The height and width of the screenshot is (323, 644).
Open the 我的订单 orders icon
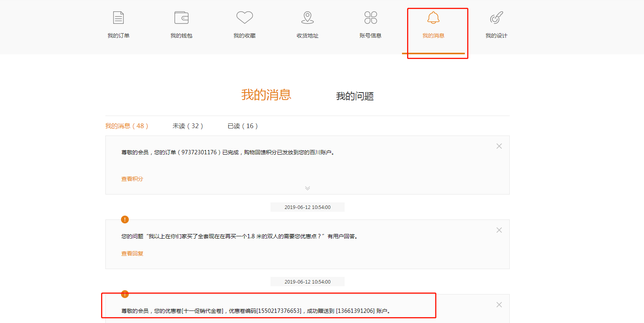118,18
